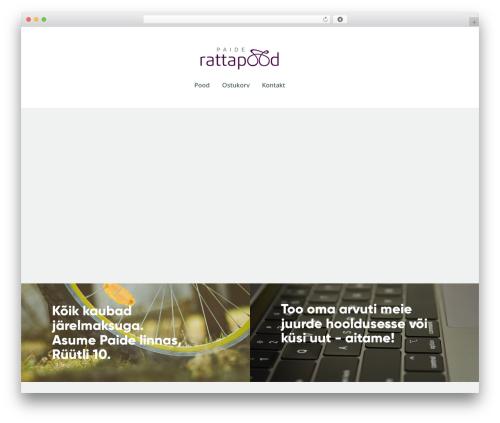The image size is (500, 423).
Task: Open the Ostukorv cart page
Action: pyautogui.click(x=236, y=85)
